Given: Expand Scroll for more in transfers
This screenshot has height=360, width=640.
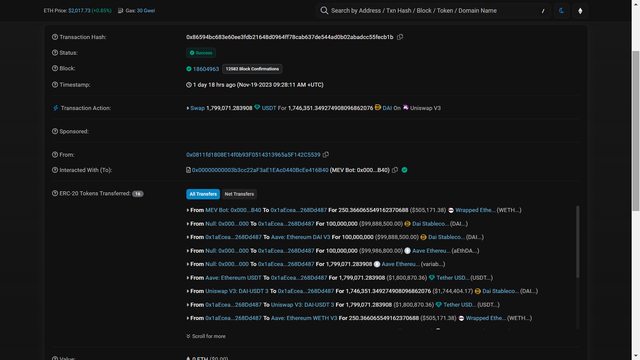Looking at the screenshot, I should [206, 336].
